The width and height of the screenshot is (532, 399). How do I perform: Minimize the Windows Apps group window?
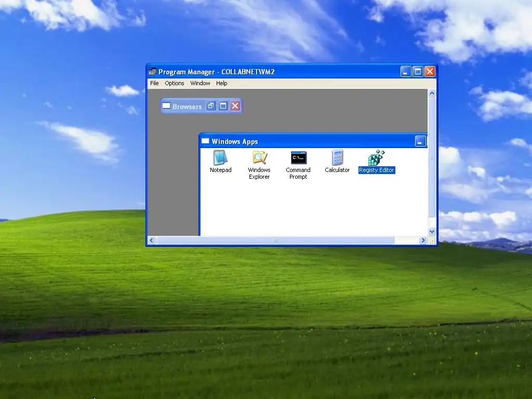pyautogui.click(x=420, y=141)
